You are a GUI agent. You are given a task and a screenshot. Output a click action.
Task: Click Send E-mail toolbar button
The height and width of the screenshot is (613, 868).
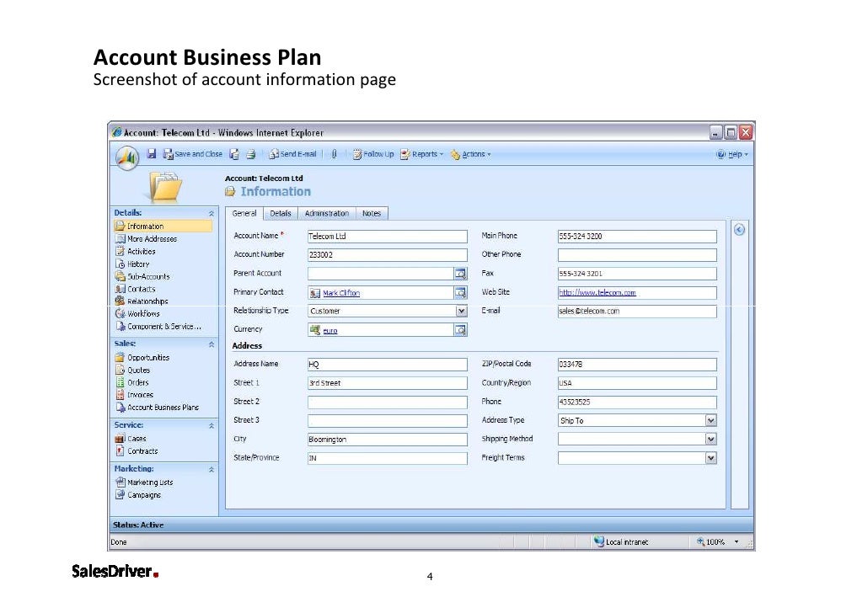point(292,154)
